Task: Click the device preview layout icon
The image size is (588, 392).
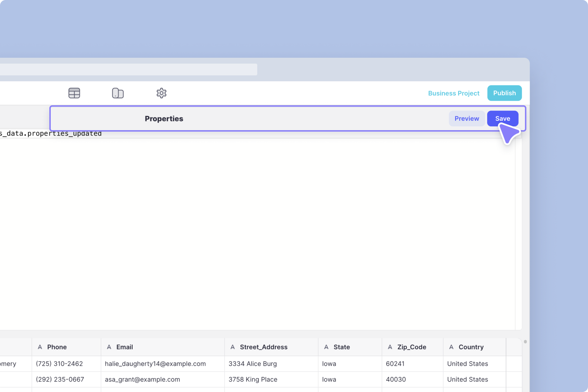Action: coord(118,93)
